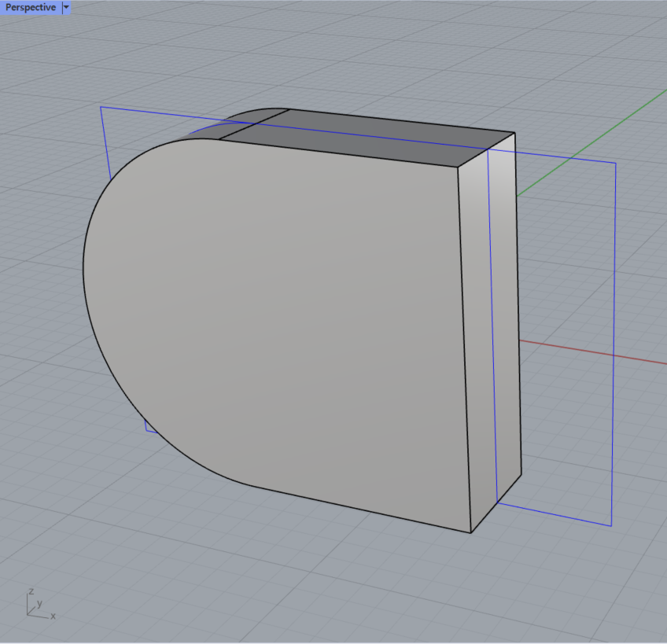The width and height of the screenshot is (667, 644).
Task: Select the dark top face of the solid
Action: 366,138
